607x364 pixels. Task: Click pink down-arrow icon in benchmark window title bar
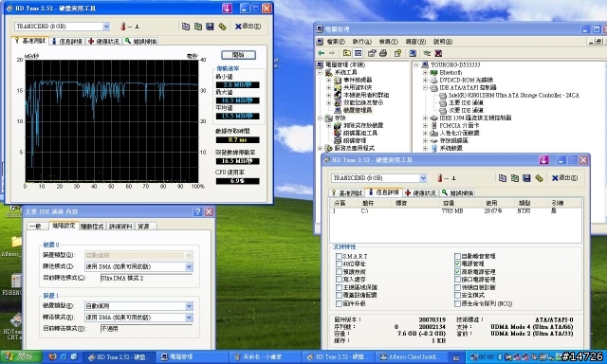[228, 9]
